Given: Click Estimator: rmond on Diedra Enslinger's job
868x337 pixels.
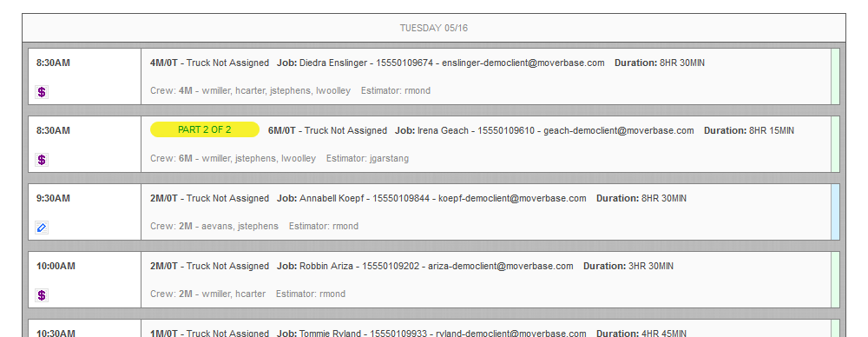Looking at the screenshot, I should click(396, 90).
